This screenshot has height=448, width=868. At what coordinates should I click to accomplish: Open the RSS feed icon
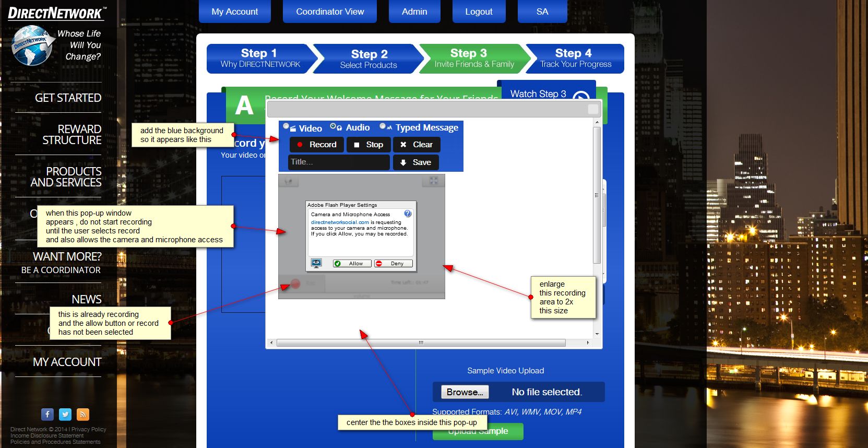(x=83, y=415)
